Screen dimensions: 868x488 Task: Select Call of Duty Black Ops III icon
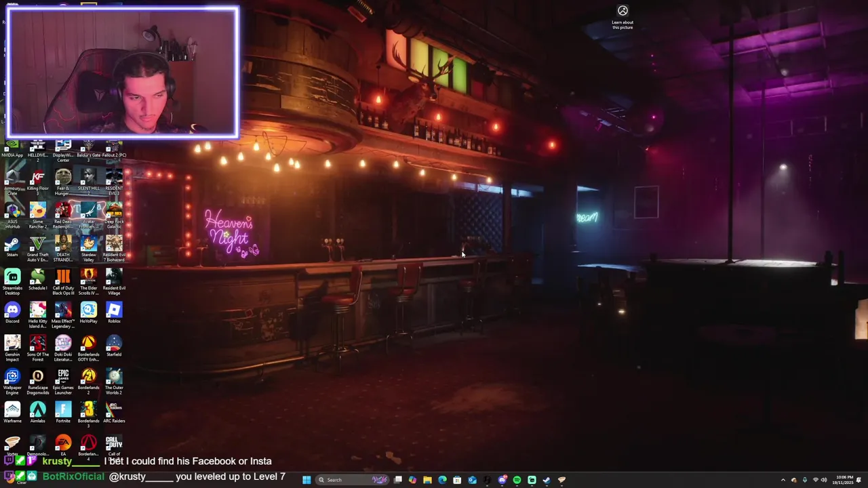(63, 281)
